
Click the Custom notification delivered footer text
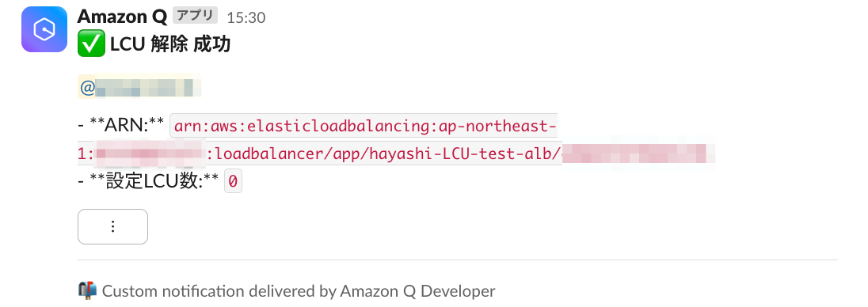[219, 291]
